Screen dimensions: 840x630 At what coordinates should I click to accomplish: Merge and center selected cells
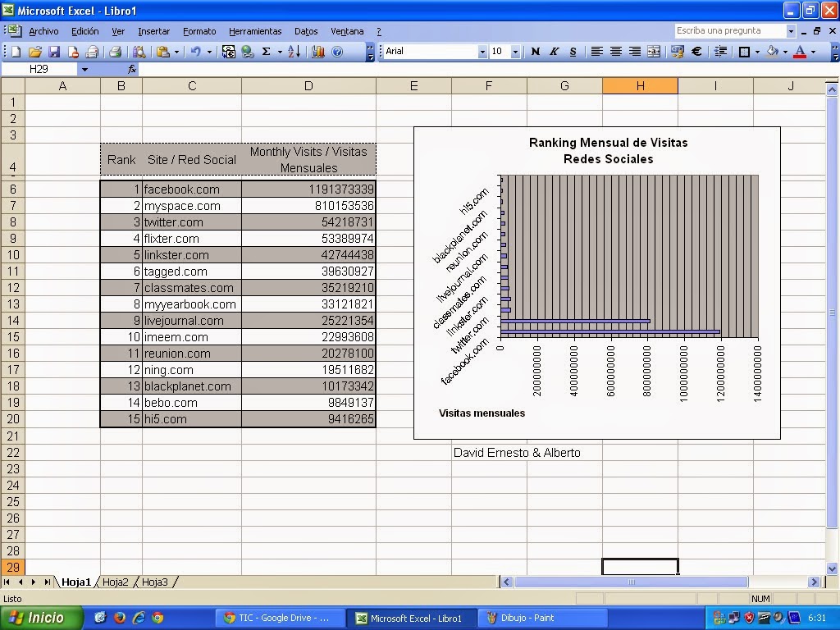654,52
